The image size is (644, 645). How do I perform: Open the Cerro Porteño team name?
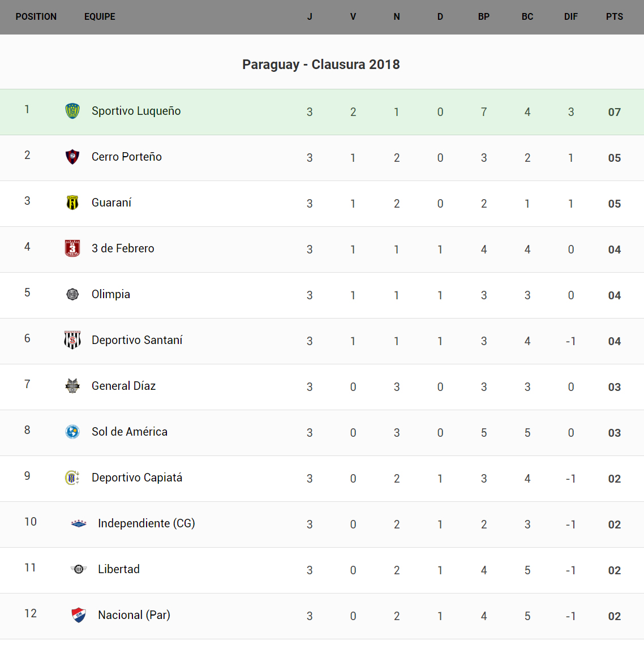127,157
